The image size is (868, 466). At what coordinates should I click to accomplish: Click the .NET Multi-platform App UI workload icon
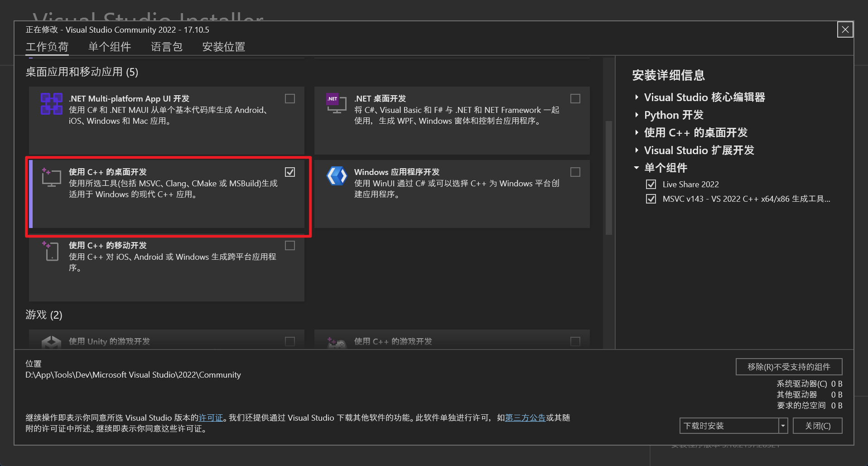[x=51, y=104]
